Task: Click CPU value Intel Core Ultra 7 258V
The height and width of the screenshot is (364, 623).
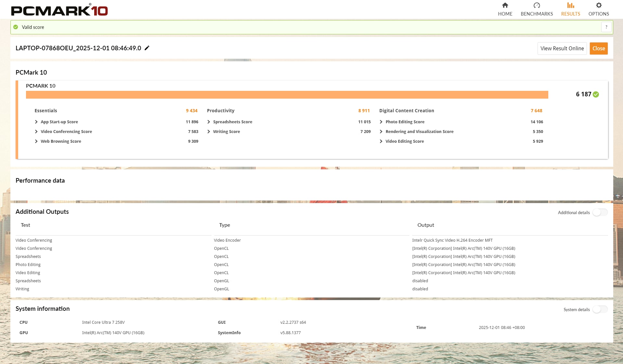Action: pos(103,322)
